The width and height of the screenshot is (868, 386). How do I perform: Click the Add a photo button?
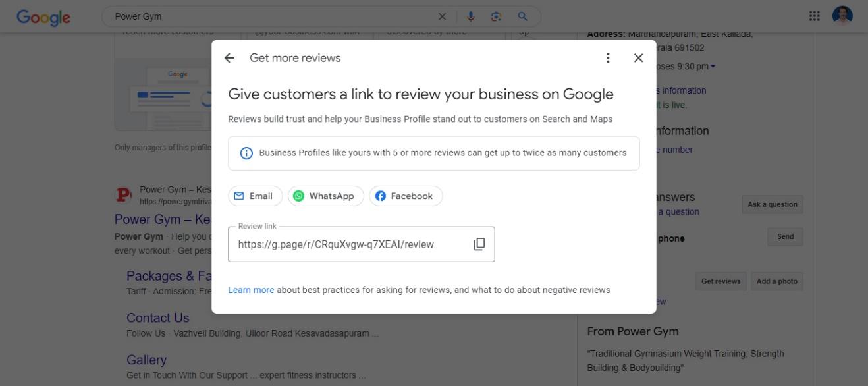point(777,281)
